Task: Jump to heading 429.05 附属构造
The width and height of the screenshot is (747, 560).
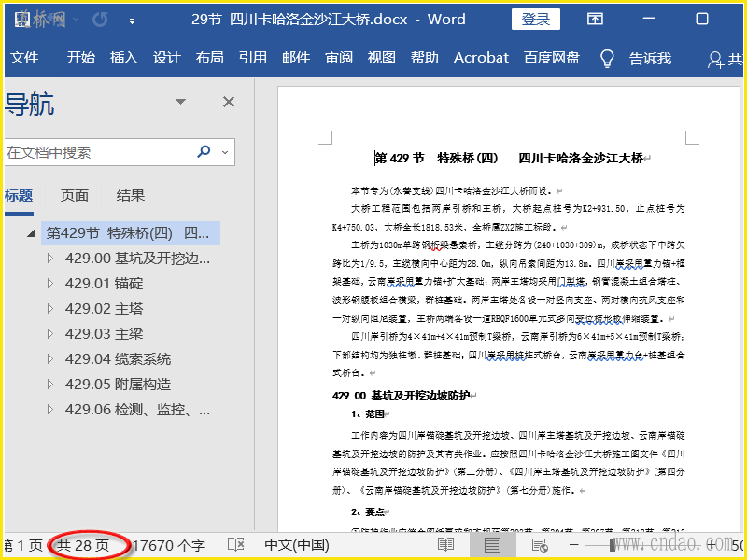Action: (x=118, y=385)
